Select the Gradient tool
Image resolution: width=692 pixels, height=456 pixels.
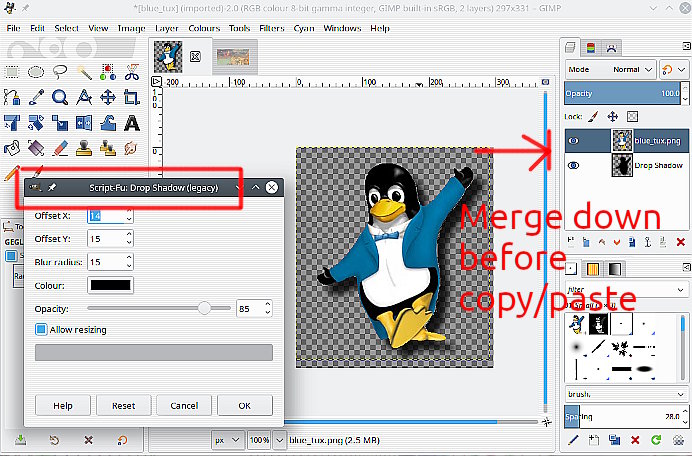(36, 148)
